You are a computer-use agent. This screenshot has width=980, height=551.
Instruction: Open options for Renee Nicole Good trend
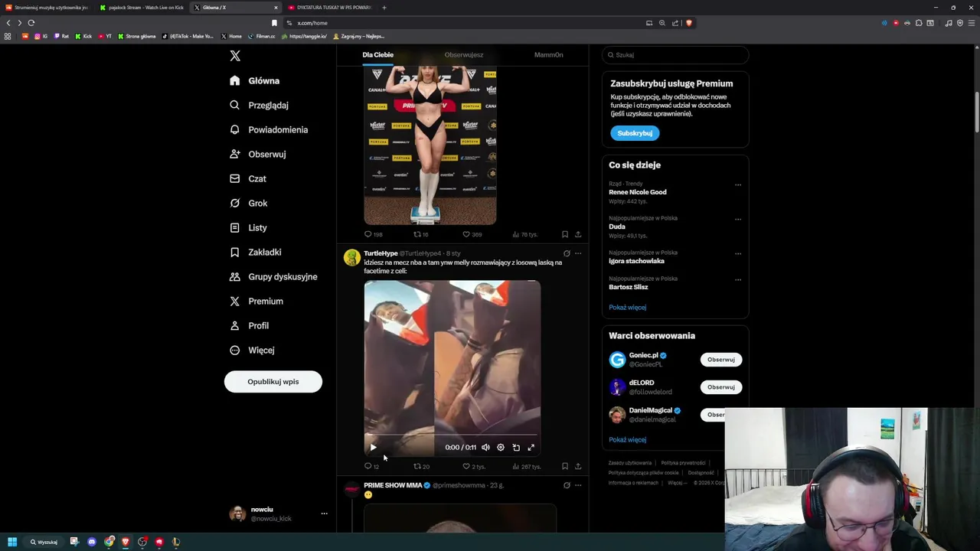click(738, 184)
